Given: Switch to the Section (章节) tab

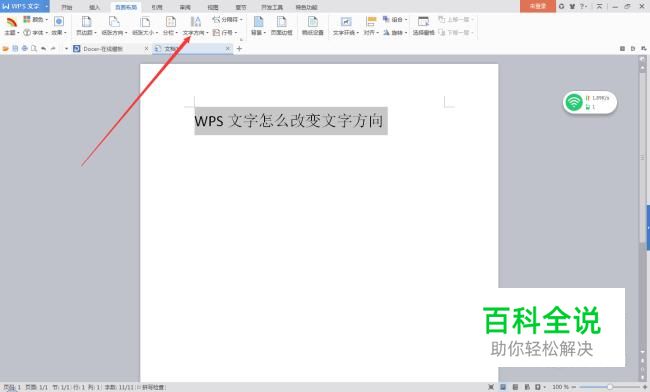Looking at the screenshot, I should (240, 7).
